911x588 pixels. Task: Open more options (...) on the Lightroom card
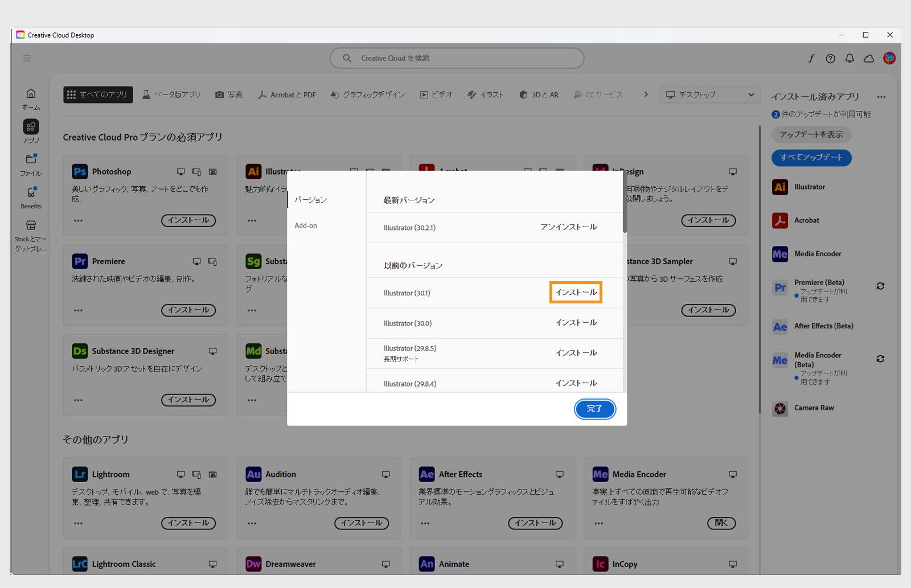point(78,523)
